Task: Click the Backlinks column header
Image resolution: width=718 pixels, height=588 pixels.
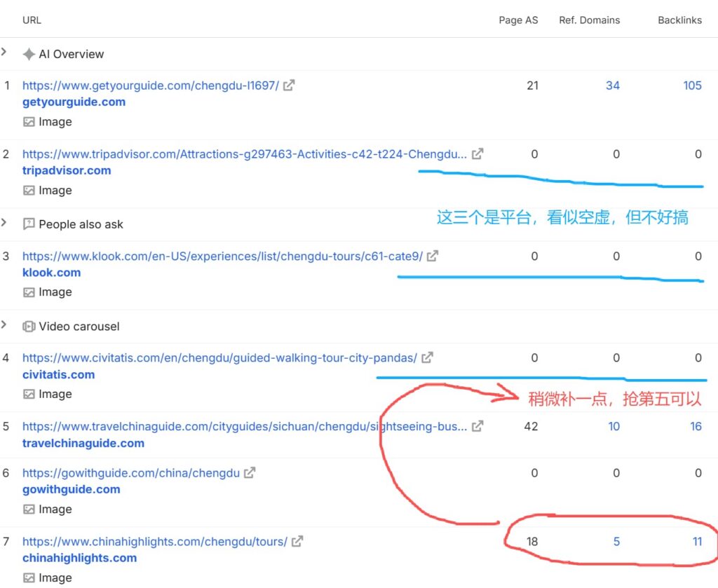Action: [x=679, y=20]
